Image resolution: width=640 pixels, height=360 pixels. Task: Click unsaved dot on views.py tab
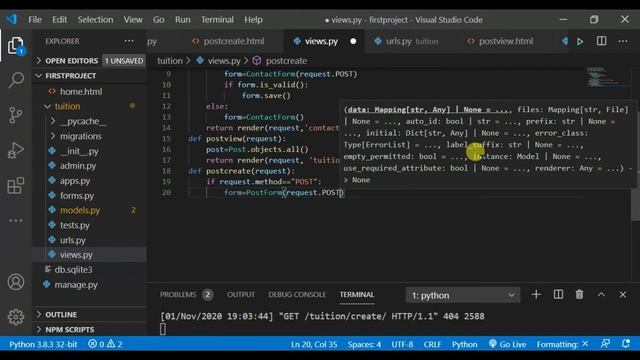[x=353, y=41]
